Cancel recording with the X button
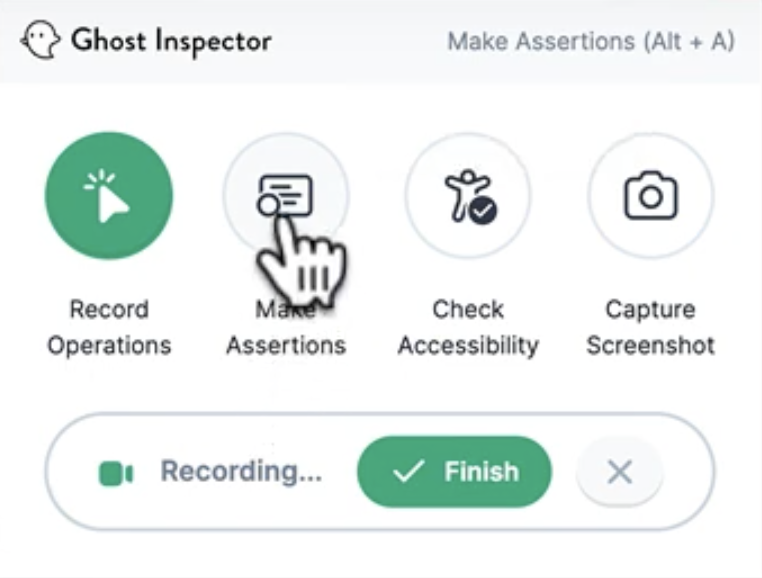This screenshot has height=578, width=762. click(x=620, y=472)
